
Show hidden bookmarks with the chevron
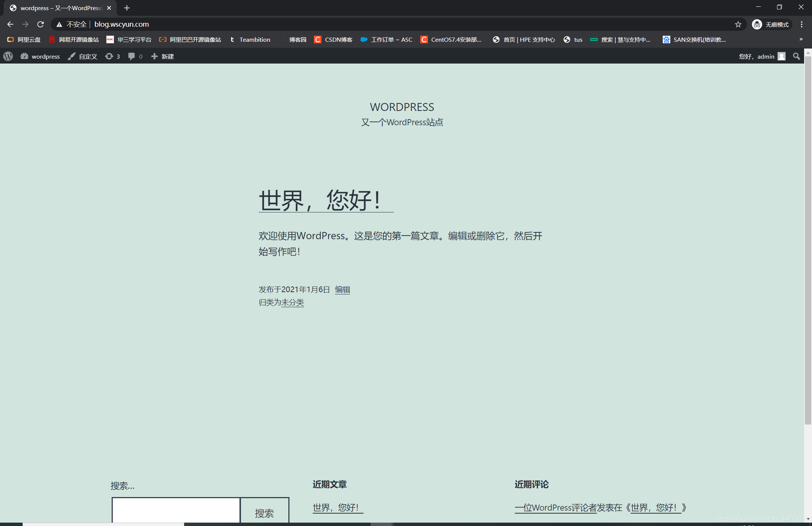[x=801, y=39]
